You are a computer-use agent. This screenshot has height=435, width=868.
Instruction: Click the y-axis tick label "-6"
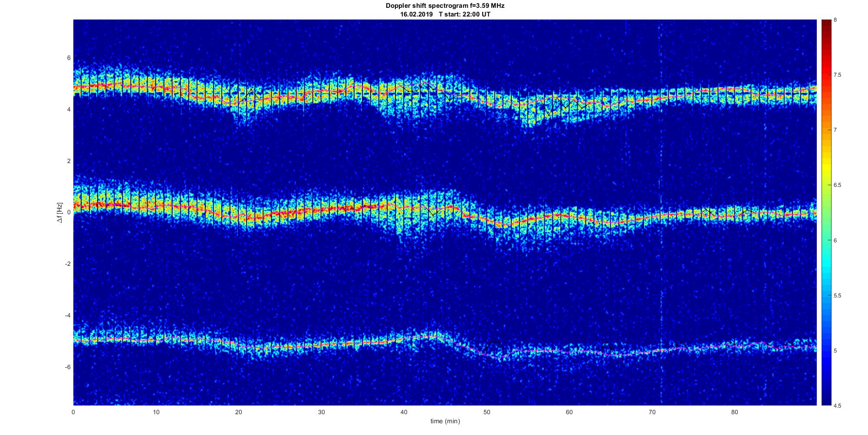point(68,367)
